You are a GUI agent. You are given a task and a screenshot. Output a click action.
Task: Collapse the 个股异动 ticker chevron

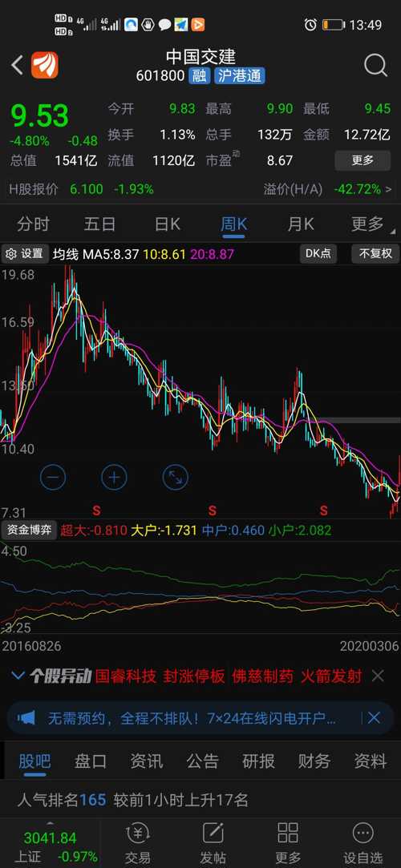tap(18, 676)
